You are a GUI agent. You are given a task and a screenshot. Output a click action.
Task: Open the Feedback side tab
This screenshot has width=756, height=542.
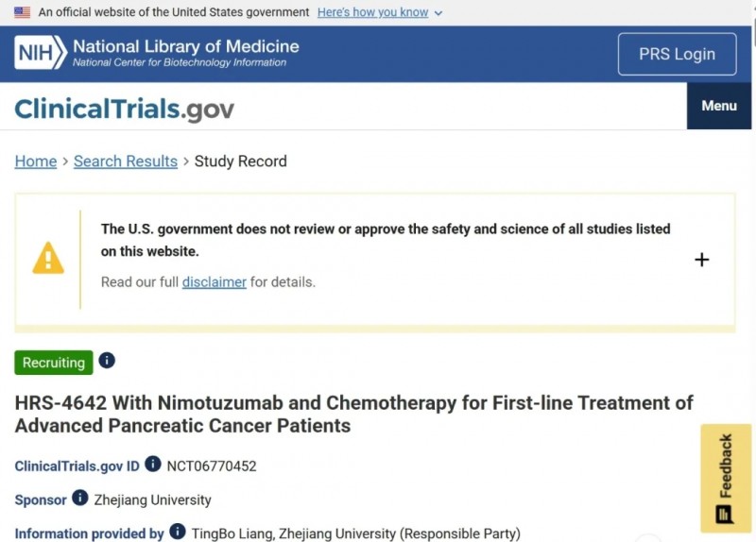725,477
